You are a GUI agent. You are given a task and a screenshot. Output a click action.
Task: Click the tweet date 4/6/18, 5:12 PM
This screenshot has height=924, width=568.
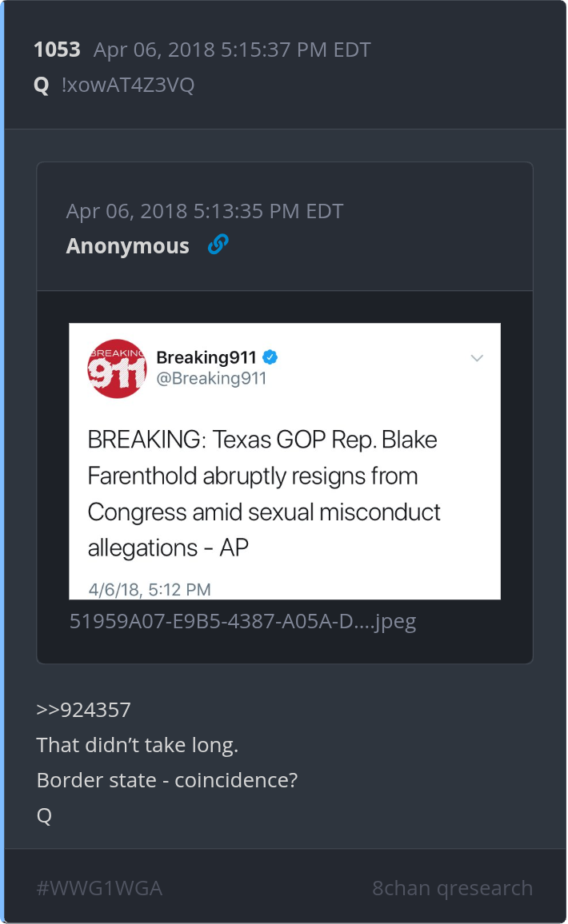(x=150, y=590)
